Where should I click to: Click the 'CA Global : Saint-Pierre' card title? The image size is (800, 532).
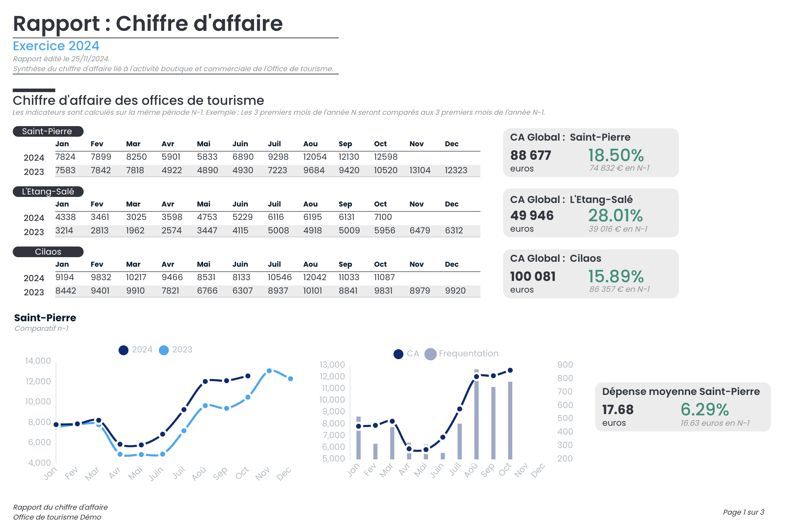pos(570,137)
